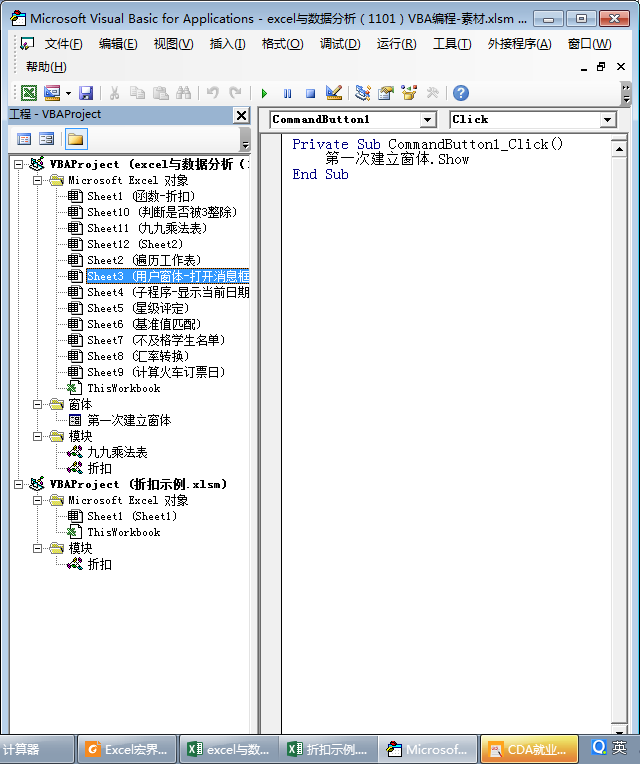Collapse the first 模块 folder
Image resolution: width=640 pixels, height=764 pixels.
38,436
